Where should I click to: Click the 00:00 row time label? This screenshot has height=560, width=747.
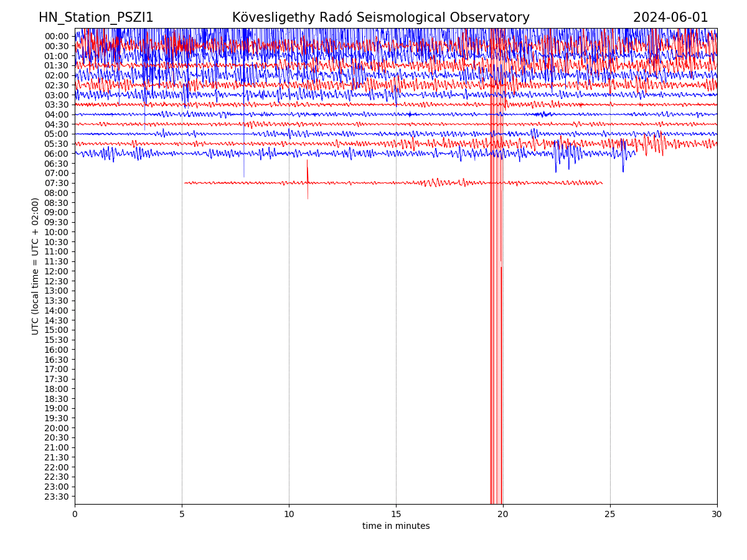click(56, 36)
